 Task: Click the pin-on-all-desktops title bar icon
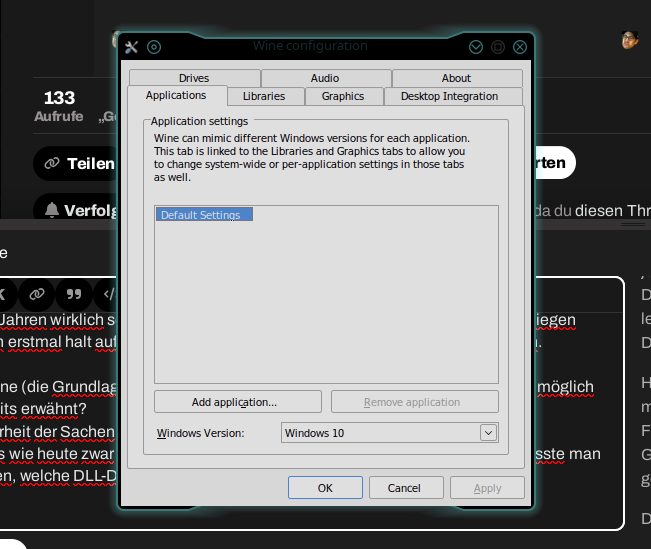coord(154,47)
